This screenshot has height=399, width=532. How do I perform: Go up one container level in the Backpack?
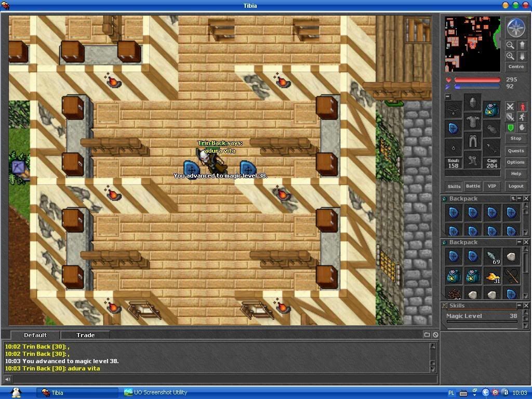tap(513, 198)
